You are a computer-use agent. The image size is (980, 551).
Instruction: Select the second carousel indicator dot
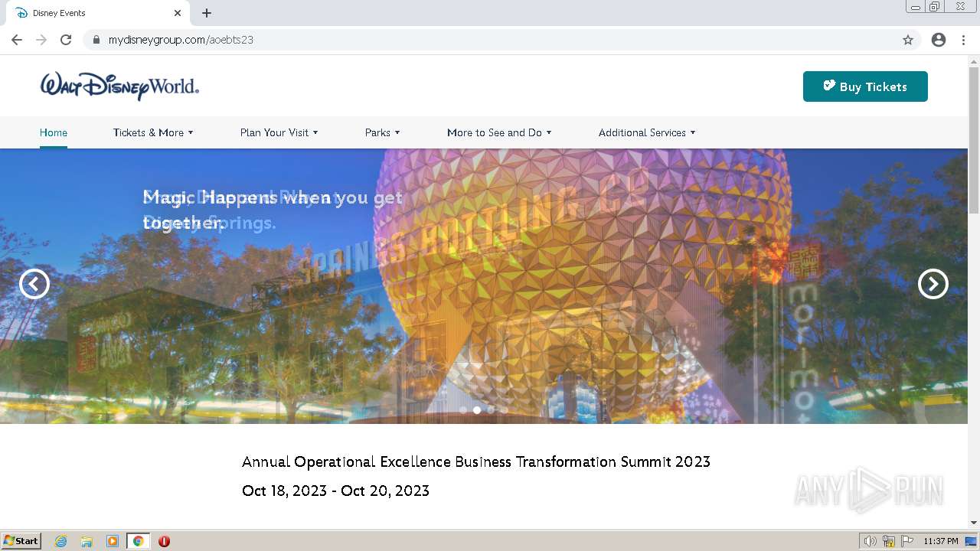(477, 410)
